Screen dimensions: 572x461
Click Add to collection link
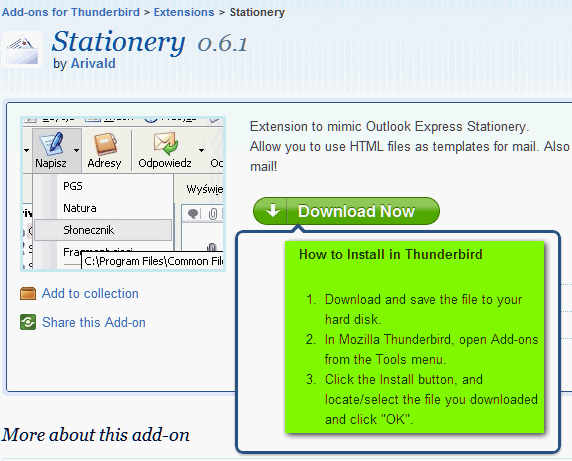tap(90, 294)
